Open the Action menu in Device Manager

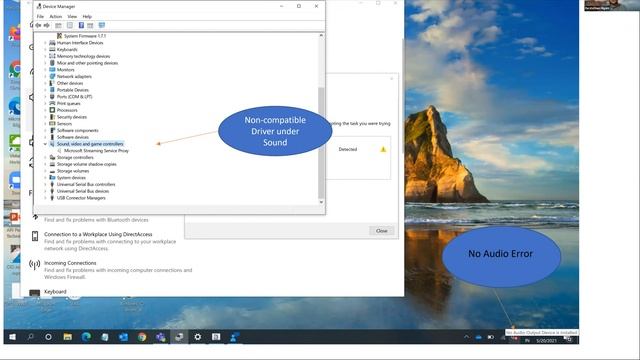[56, 17]
